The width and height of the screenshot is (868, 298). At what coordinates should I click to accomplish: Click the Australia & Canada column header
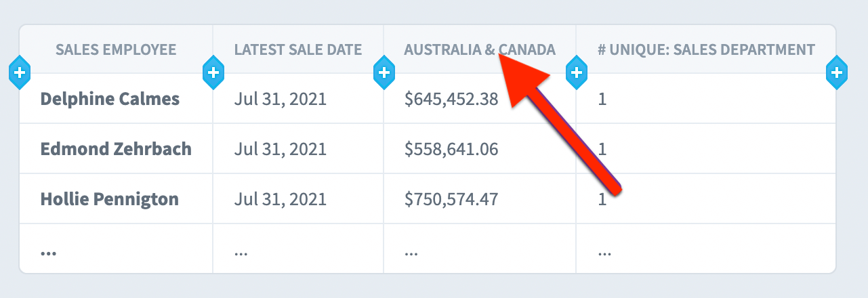click(480, 49)
